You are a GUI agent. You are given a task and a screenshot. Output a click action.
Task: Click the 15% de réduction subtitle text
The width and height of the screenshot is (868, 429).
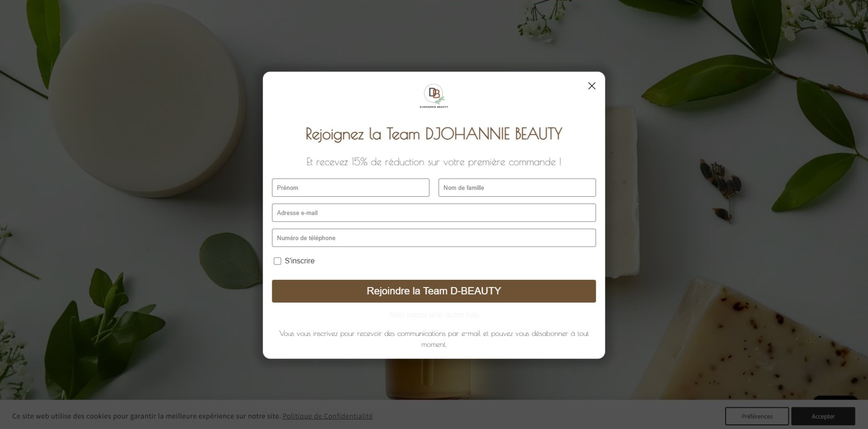coord(434,162)
